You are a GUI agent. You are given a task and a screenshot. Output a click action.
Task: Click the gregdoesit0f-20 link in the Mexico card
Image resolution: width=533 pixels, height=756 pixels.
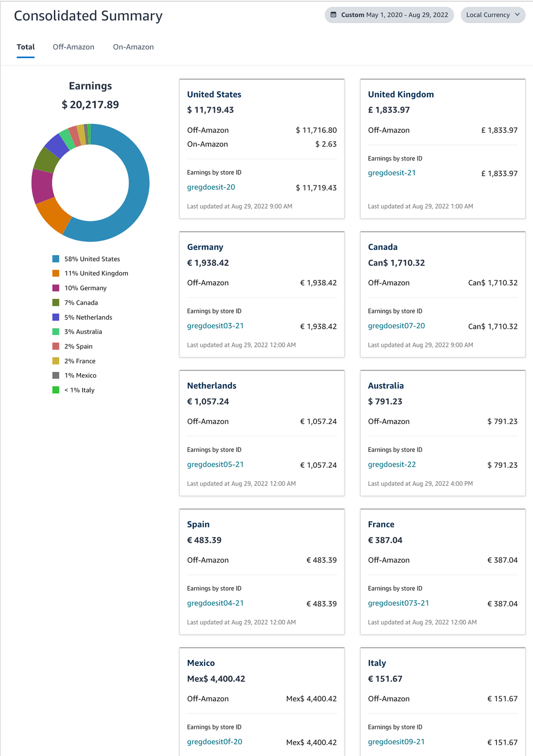214,742
